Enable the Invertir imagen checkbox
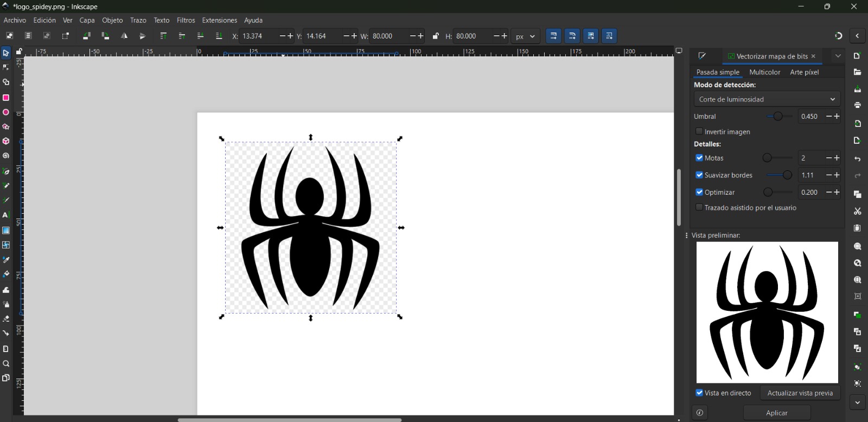Screen dimensions: 868x422 point(699,131)
